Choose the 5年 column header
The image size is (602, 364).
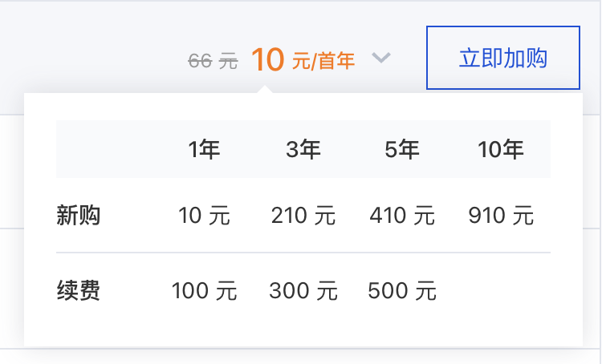coord(402,149)
